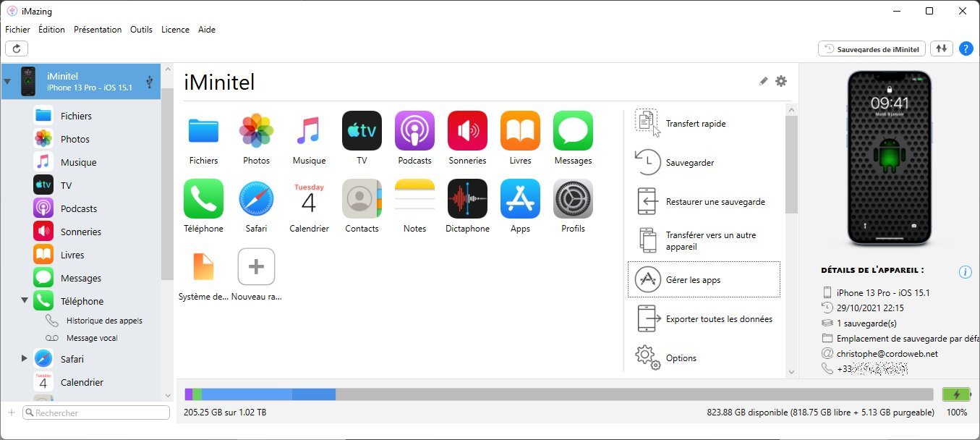980x440 pixels.
Task: Open the Présentation menu
Action: (98, 30)
